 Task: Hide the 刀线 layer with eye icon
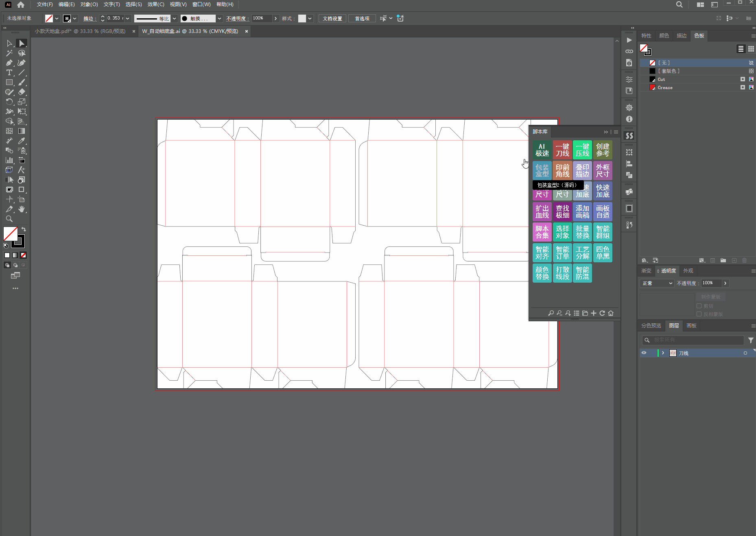(644, 353)
